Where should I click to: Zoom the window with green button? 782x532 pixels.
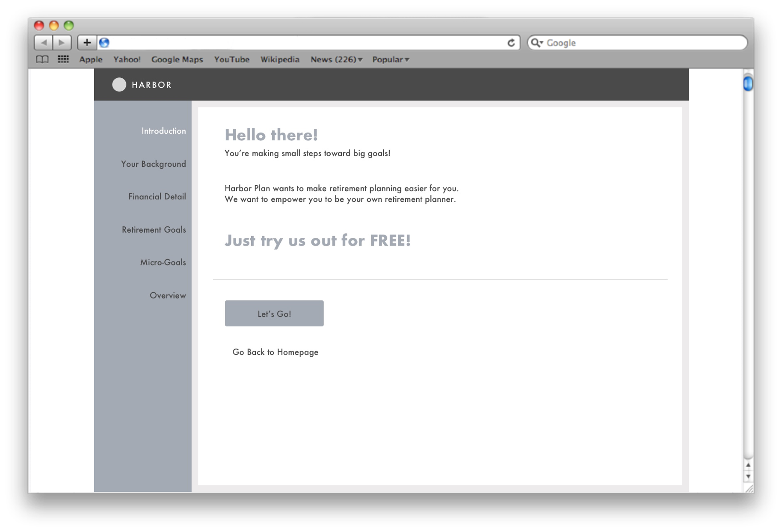click(69, 25)
